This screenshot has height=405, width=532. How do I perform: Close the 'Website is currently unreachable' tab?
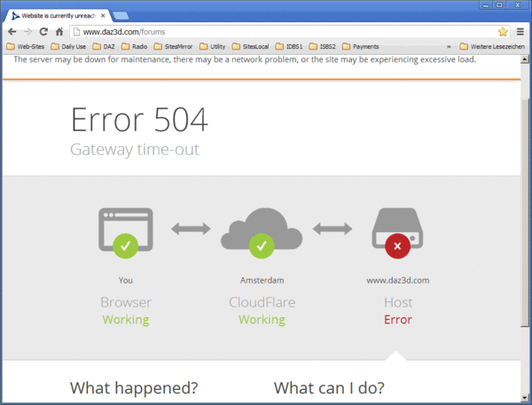[x=103, y=16]
